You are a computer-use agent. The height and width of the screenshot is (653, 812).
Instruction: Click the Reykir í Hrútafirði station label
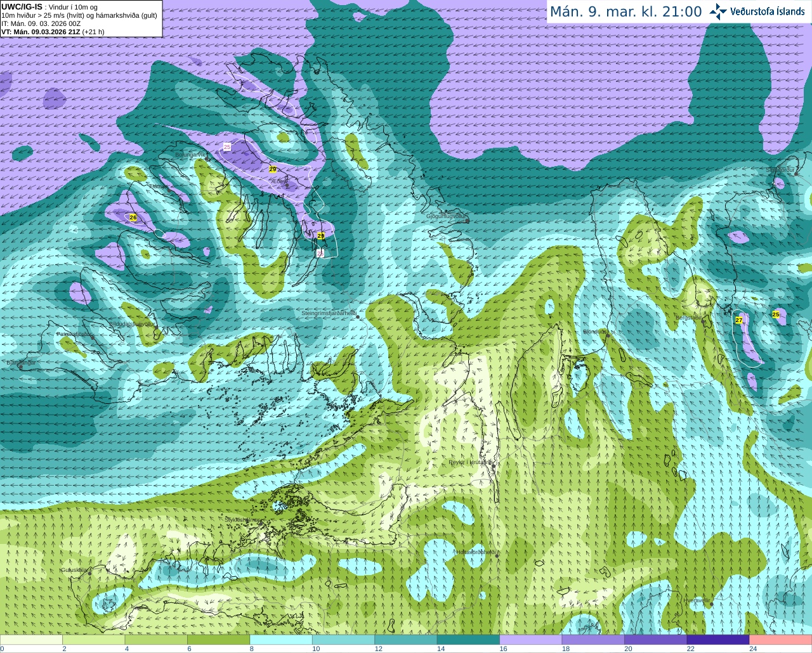(471, 462)
